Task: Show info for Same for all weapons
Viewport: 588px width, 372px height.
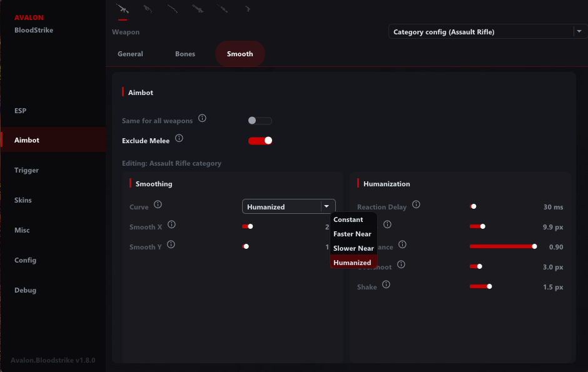Action: tap(202, 118)
